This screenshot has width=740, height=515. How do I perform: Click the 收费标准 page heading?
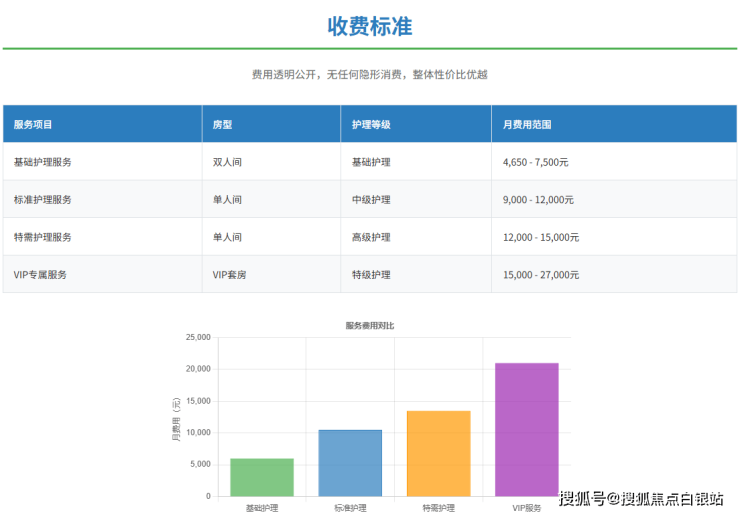tap(369, 26)
